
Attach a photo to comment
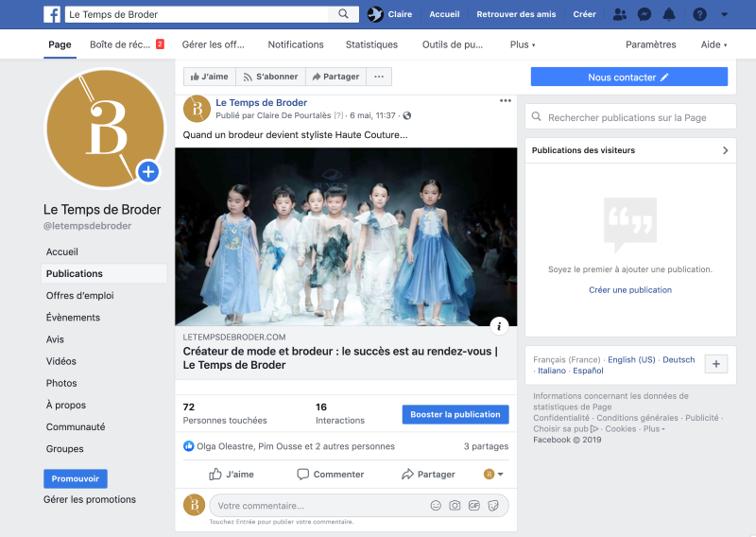click(x=455, y=506)
